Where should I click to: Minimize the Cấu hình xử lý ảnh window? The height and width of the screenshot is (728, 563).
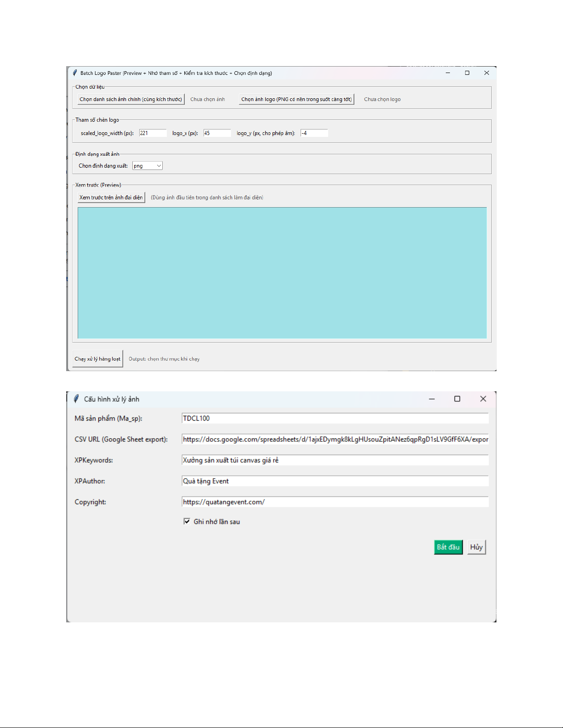[432, 399]
